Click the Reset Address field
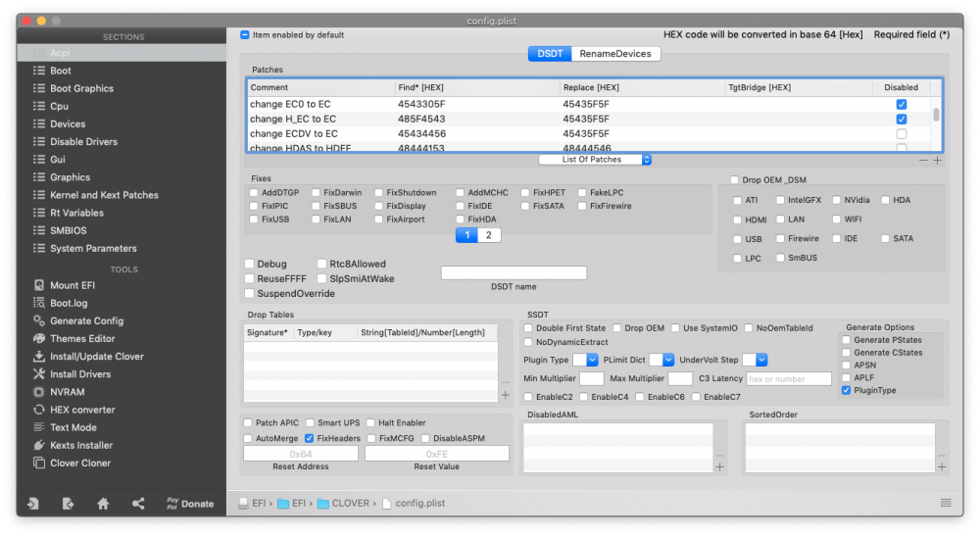Viewport: 980px width, 536px height. pos(301,454)
